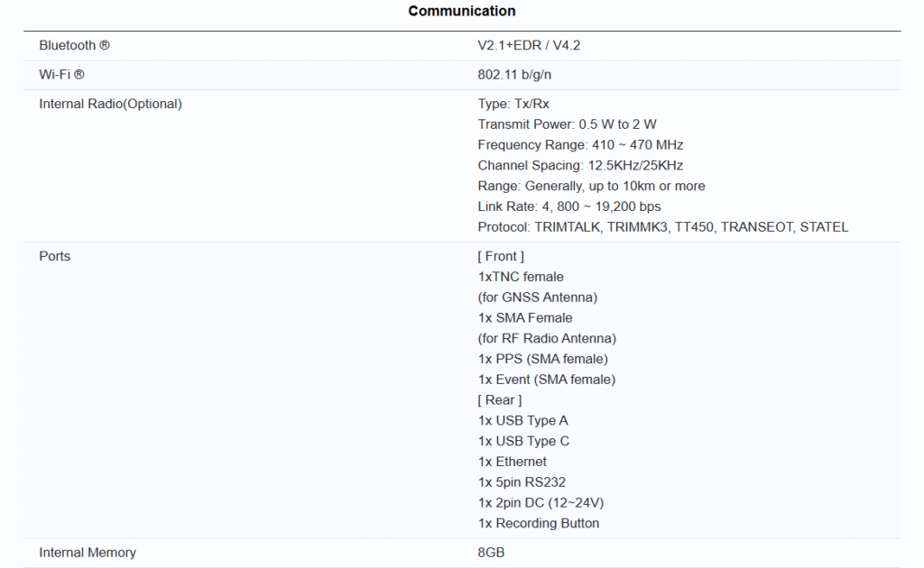Click the Ports row label

(x=54, y=256)
